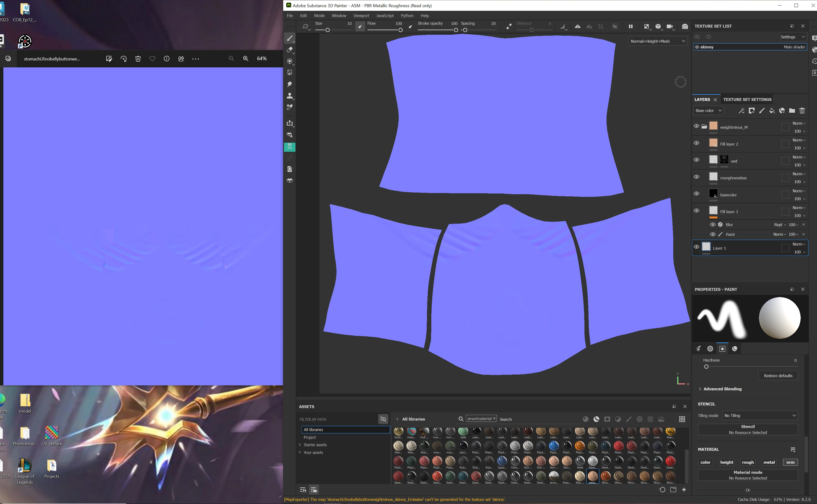Add a folder in Layers panel

coord(792,111)
